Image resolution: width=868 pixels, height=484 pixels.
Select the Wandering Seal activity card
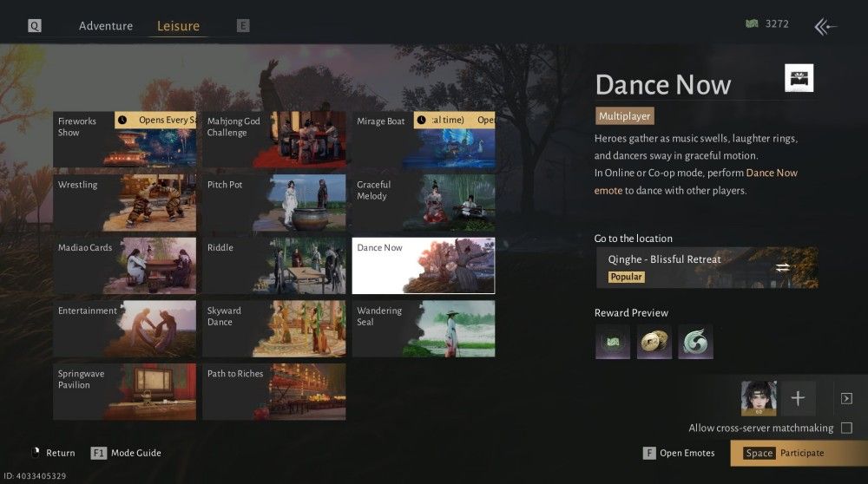pyautogui.click(x=424, y=329)
